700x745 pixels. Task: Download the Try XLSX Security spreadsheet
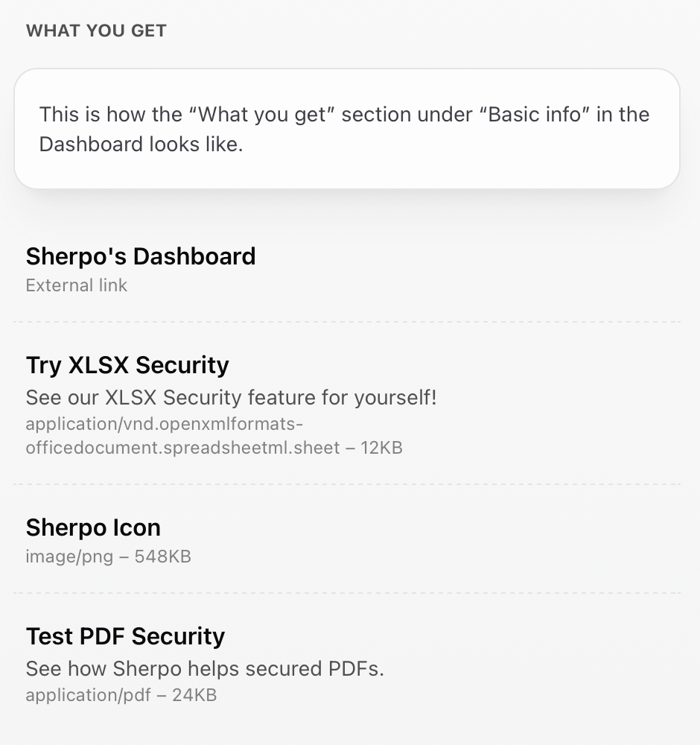tap(127, 365)
